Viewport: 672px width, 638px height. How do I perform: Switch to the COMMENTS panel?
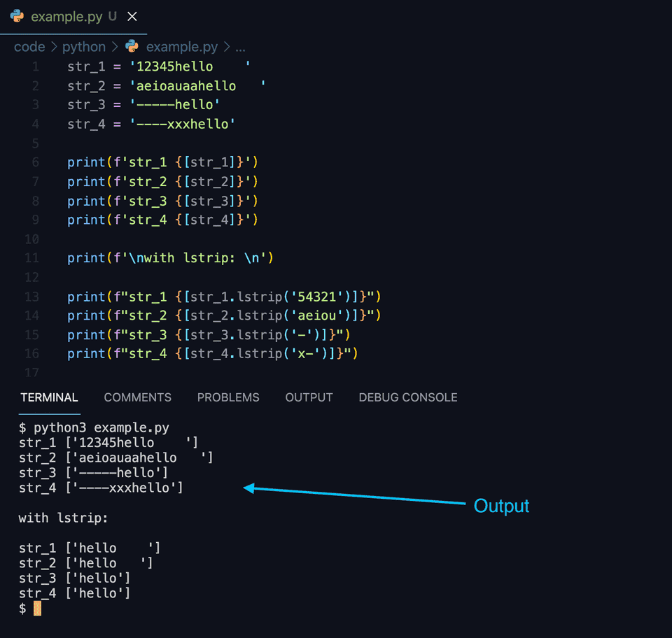[x=137, y=397]
